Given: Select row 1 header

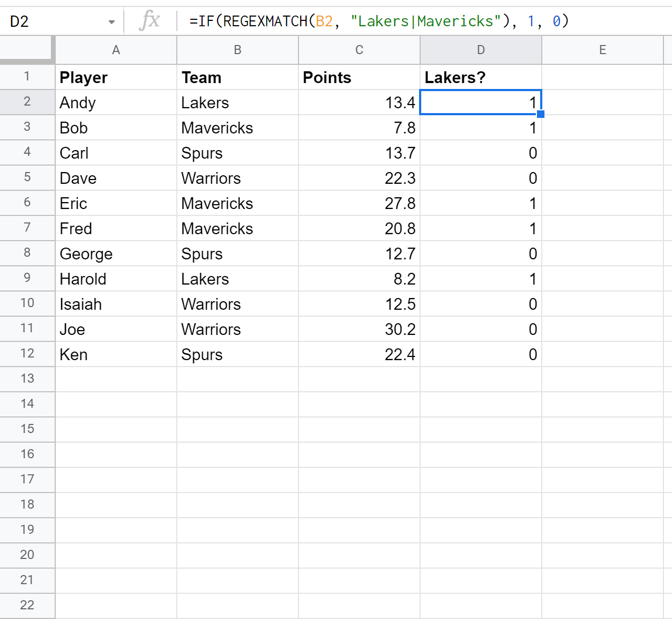Looking at the screenshot, I should (27, 77).
